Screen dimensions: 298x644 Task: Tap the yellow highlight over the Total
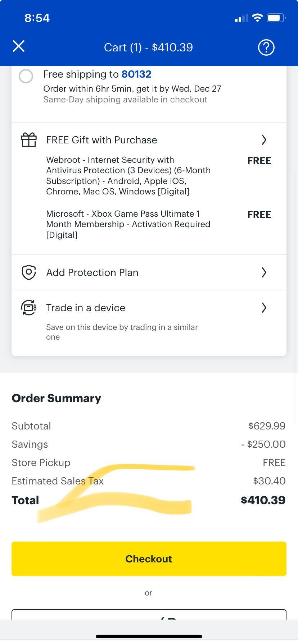coord(115,492)
